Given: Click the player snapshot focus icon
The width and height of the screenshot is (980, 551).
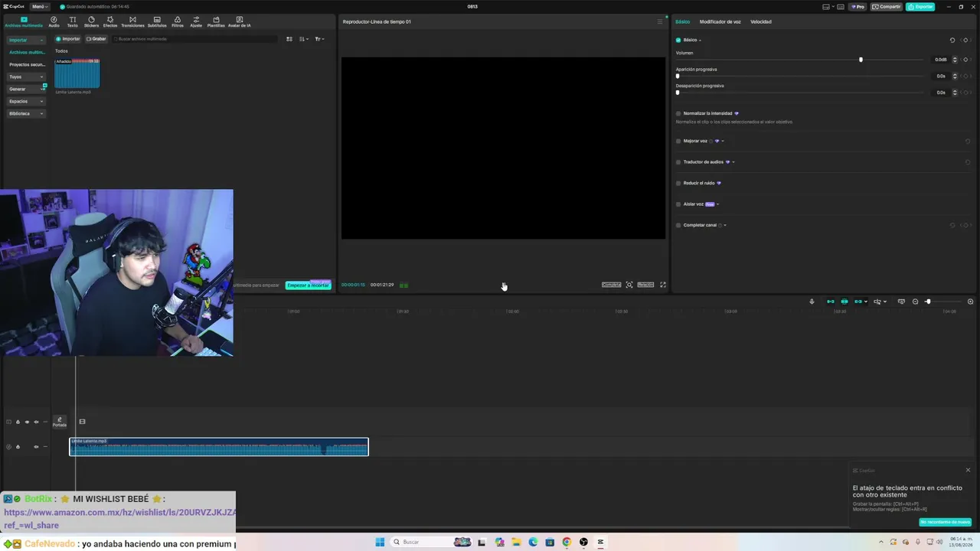Looking at the screenshot, I should pyautogui.click(x=629, y=285).
